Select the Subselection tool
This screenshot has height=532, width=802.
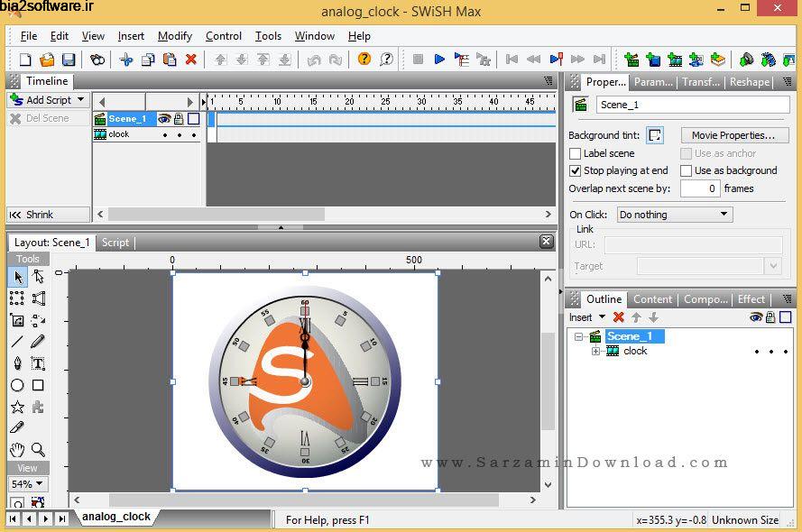[x=36, y=277]
